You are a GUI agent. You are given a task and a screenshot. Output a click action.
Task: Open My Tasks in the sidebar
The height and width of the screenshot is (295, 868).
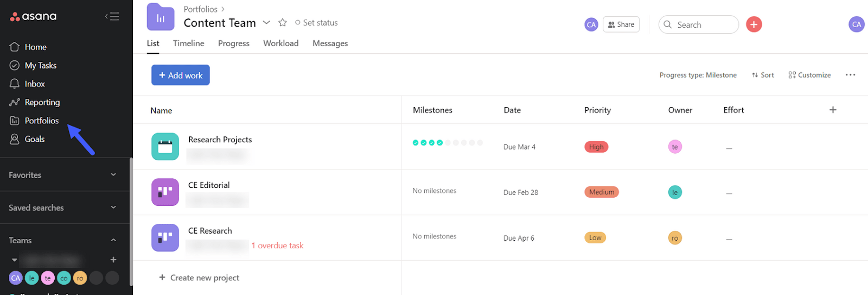[41, 66]
